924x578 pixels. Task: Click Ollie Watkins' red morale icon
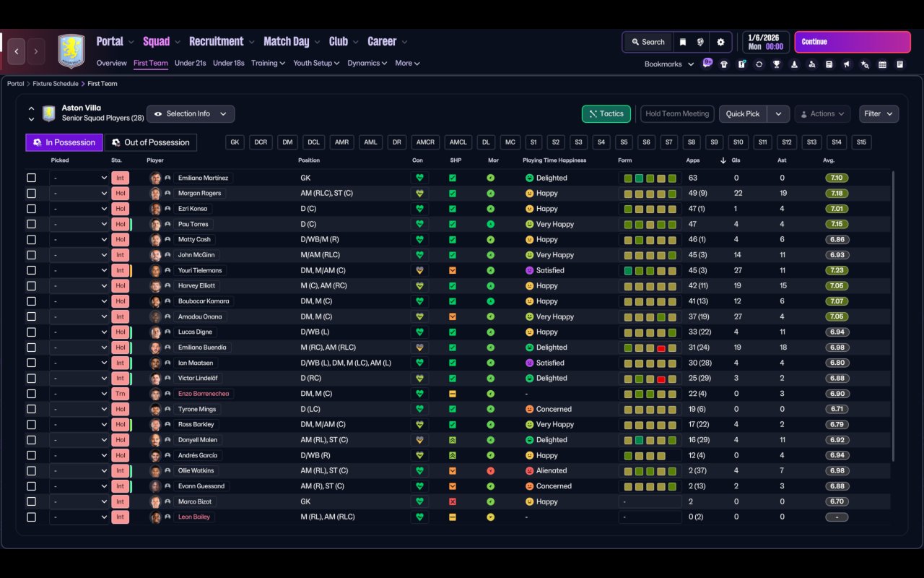pos(491,471)
